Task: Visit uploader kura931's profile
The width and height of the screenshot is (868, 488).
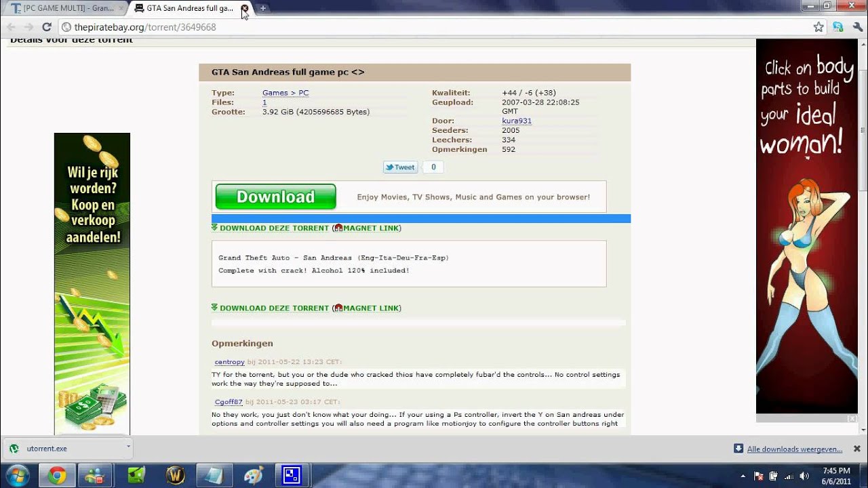Action: [517, 121]
